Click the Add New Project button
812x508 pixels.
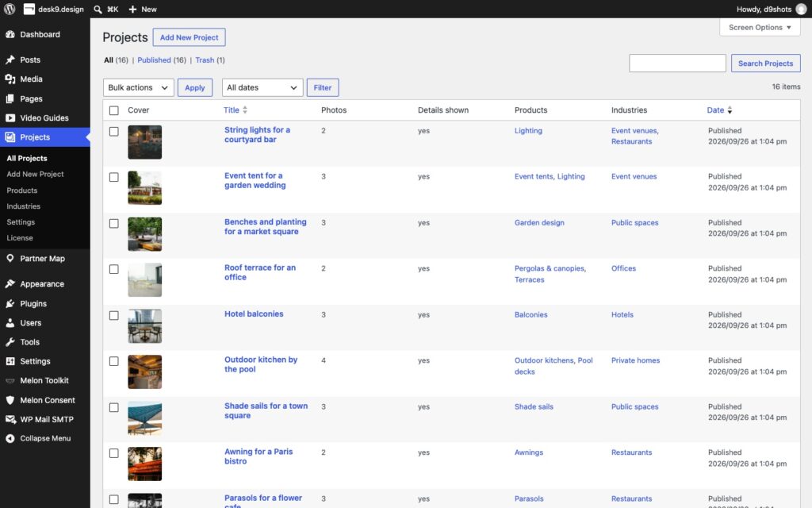(x=189, y=37)
